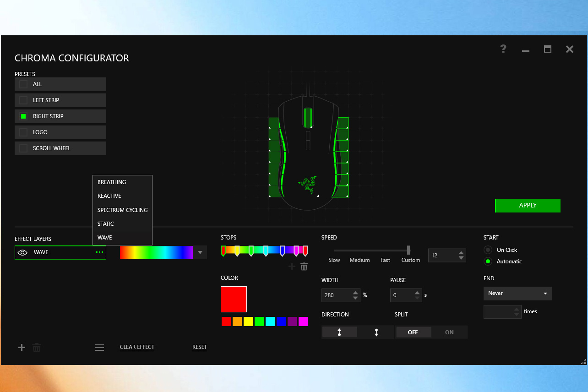Delete effect layer using trash icon
This screenshot has width=588, height=392.
coord(37,348)
